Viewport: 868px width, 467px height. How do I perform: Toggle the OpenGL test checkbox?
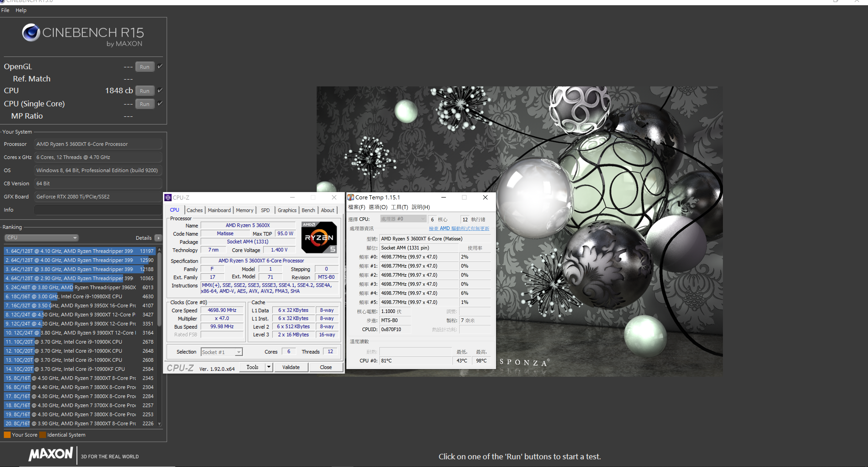point(160,66)
